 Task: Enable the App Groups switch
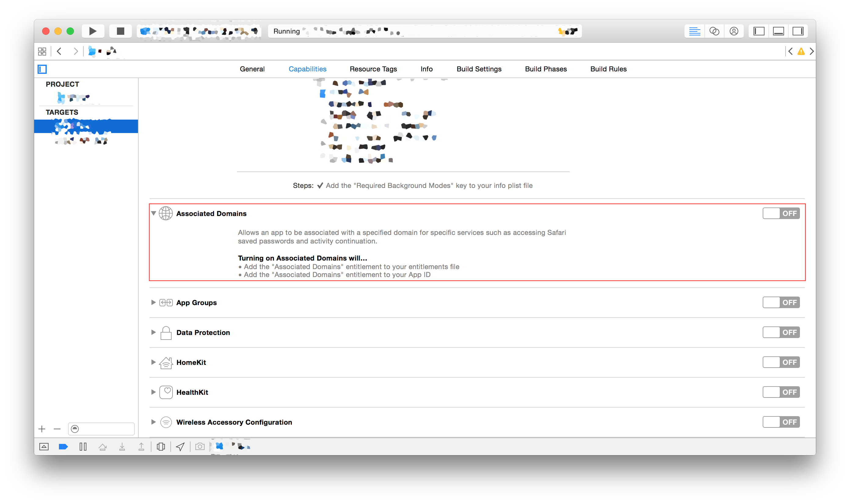click(x=781, y=302)
